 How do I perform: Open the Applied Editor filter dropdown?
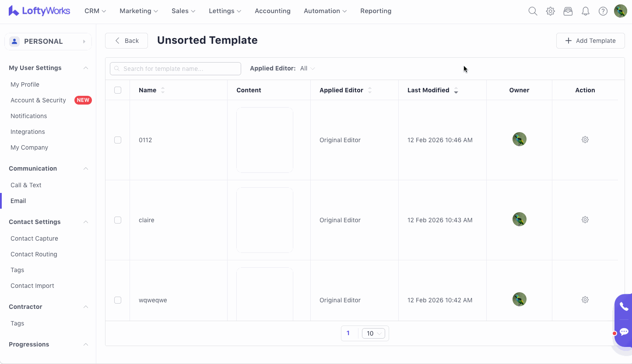click(307, 69)
